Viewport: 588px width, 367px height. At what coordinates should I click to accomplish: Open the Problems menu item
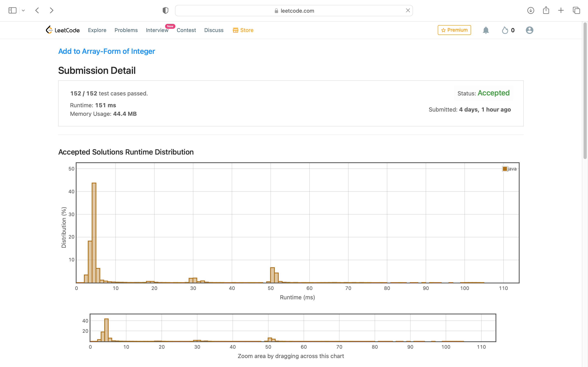coord(126,30)
